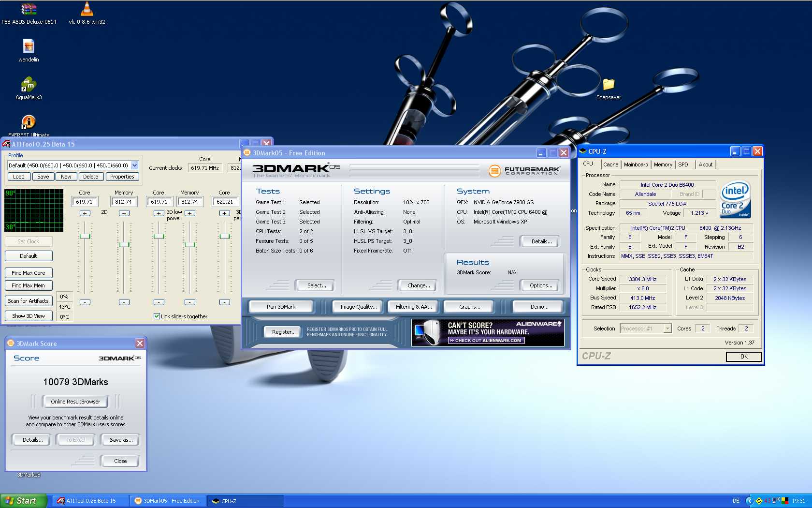The image size is (812, 508).
Task: Click the ATITool temperature graph
Action: [x=34, y=210]
